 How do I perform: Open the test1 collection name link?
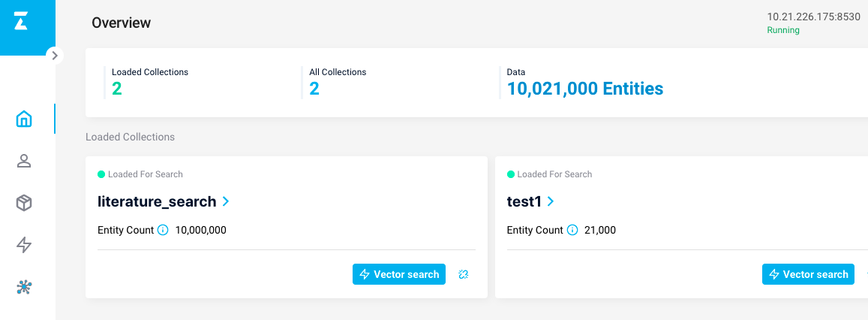pyautogui.click(x=524, y=201)
